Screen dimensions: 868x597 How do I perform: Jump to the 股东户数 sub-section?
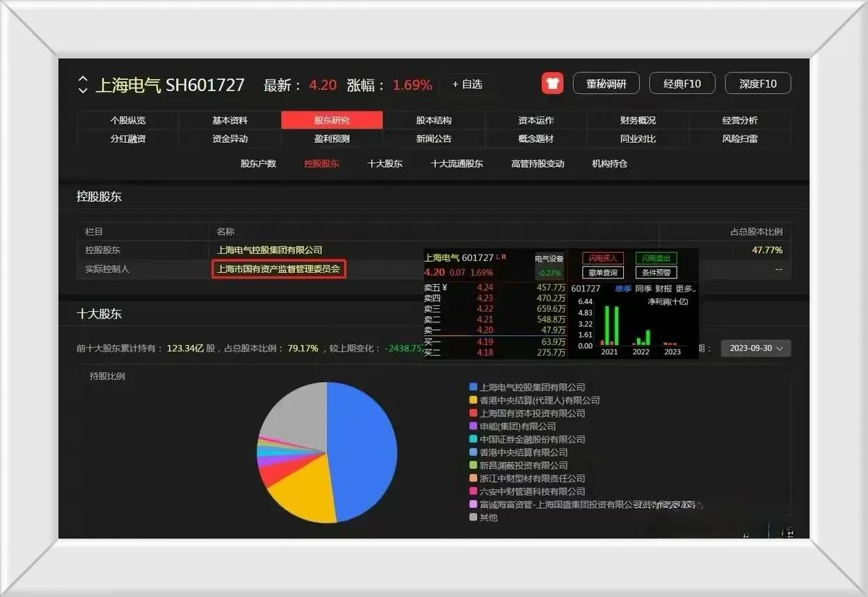pyautogui.click(x=258, y=164)
